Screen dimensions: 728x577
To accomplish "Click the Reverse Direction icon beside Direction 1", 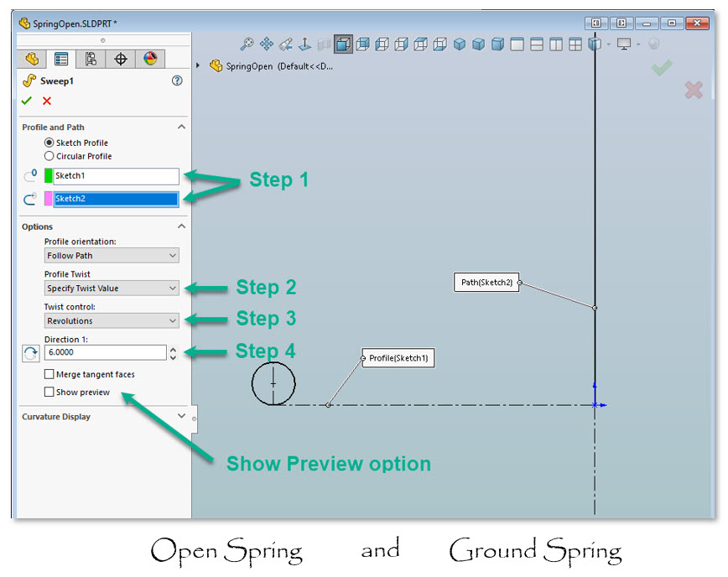I will [30, 353].
